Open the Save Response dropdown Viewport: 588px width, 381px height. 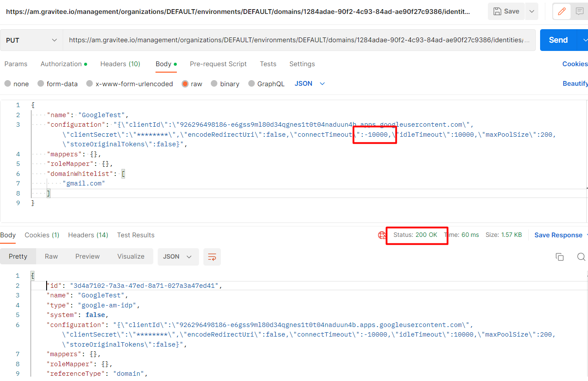(558, 235)
